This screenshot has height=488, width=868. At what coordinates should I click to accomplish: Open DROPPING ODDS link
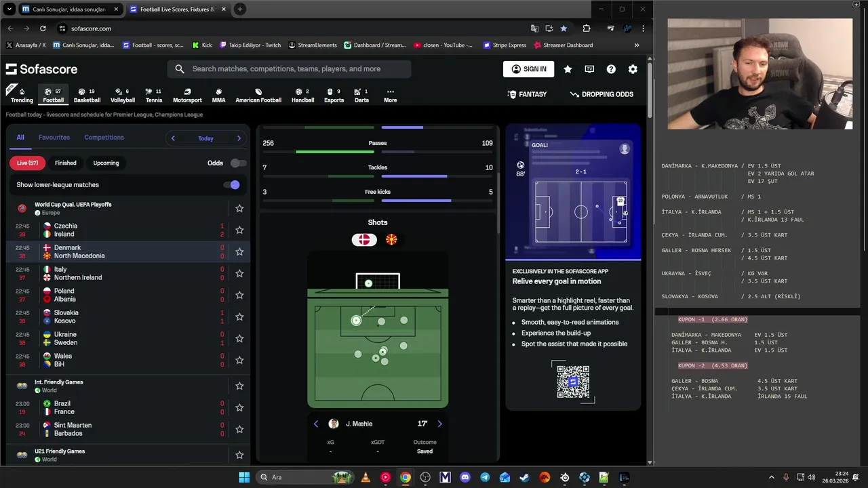pos(601,94)
